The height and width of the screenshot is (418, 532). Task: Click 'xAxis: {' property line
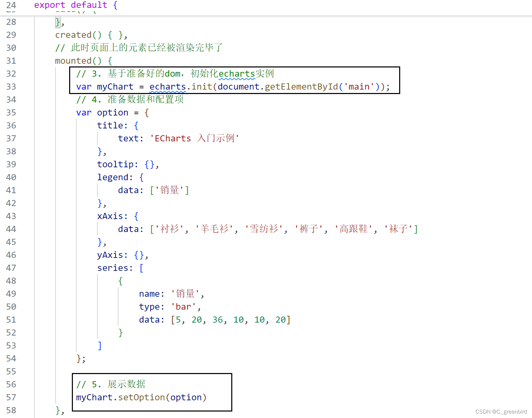coord(118,216)
